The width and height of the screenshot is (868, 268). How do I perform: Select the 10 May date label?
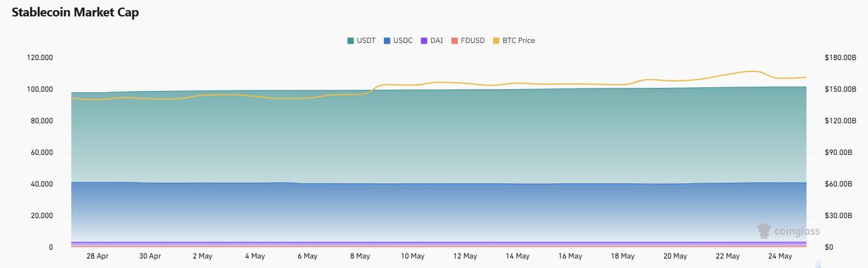[x=412, y=256]
